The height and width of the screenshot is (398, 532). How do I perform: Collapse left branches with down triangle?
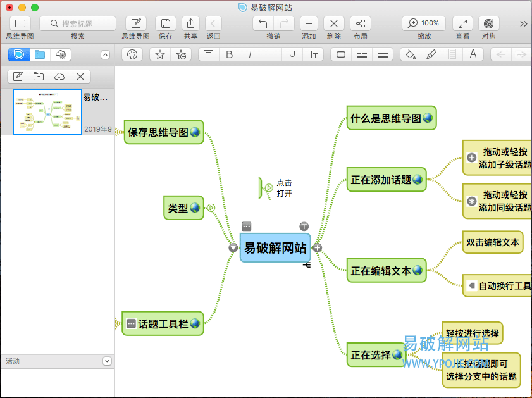233,247
